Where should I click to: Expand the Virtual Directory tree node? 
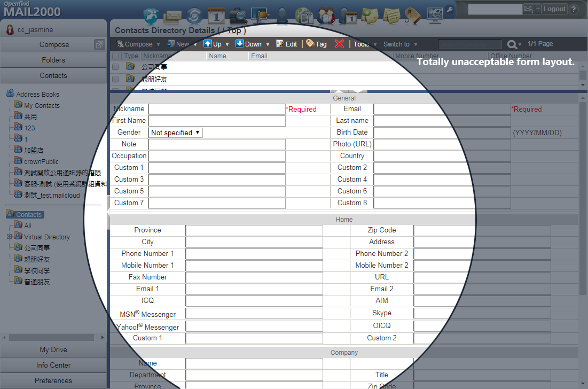pyautogui.click(x=9, y=237)
